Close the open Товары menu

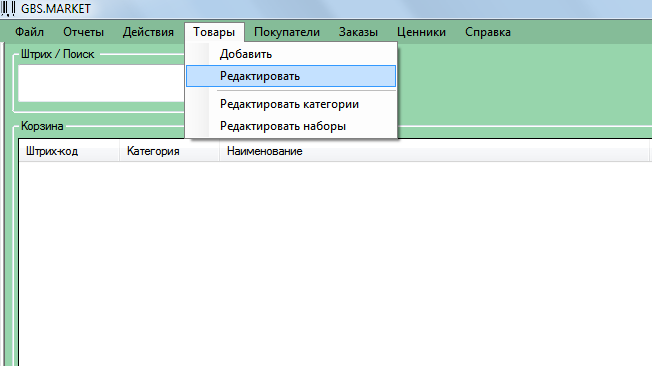214,32
